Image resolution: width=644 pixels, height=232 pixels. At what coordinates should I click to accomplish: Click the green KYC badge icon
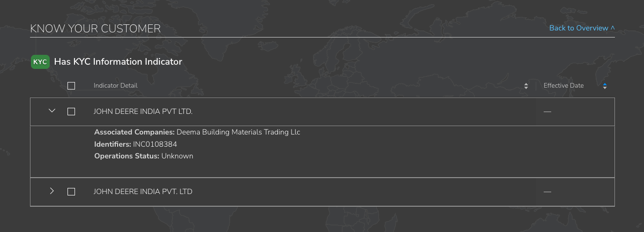coord(40,62)
